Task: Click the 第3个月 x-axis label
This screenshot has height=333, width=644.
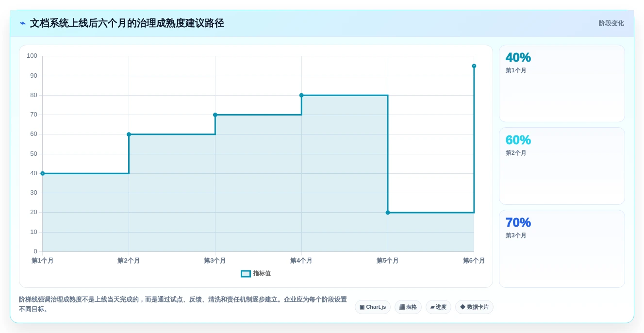Action: tap(215, 261)
